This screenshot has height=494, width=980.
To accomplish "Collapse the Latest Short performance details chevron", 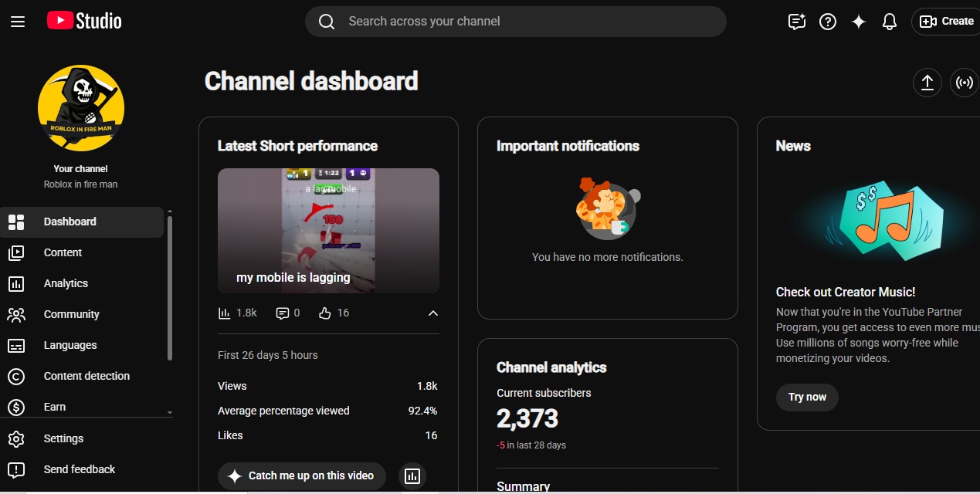I will click(x=433, y=313).
